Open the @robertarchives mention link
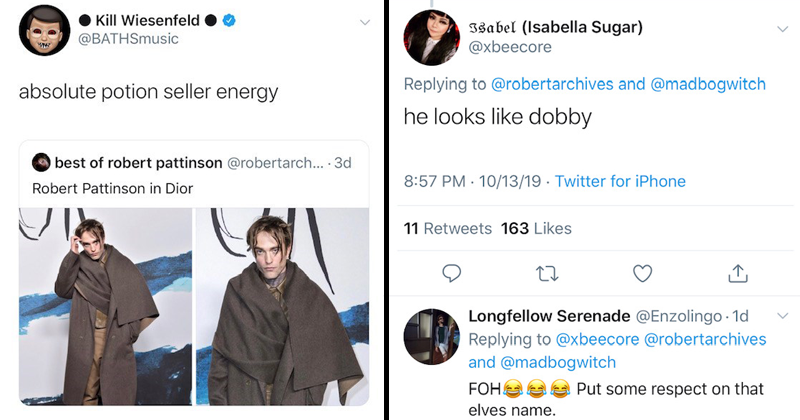Viewport: 800px width, 420px height. tap(552, 84)
